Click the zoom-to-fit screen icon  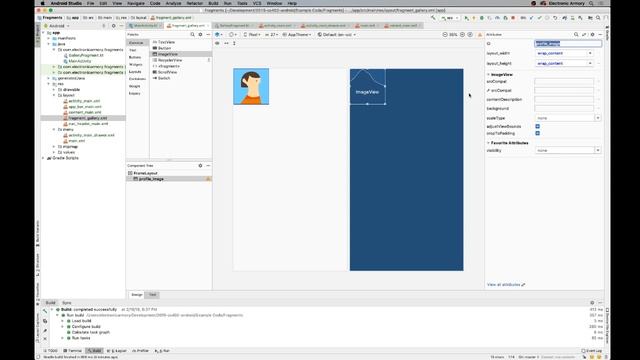tap(470, 35)
